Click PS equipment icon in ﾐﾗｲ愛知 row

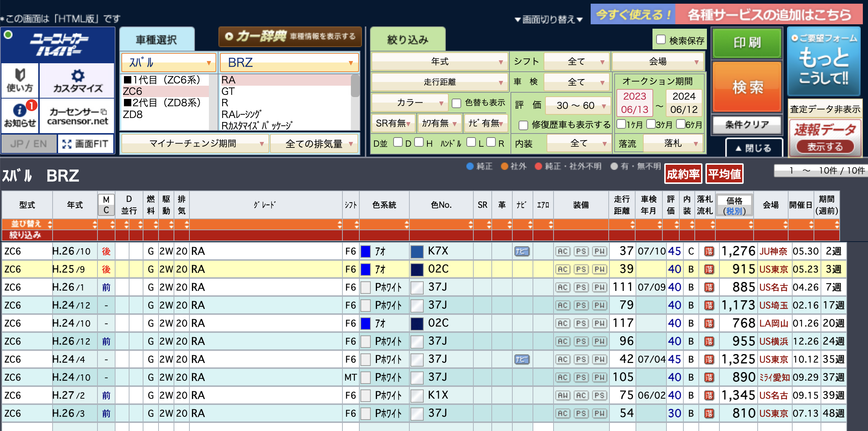(x=581, y=378)
